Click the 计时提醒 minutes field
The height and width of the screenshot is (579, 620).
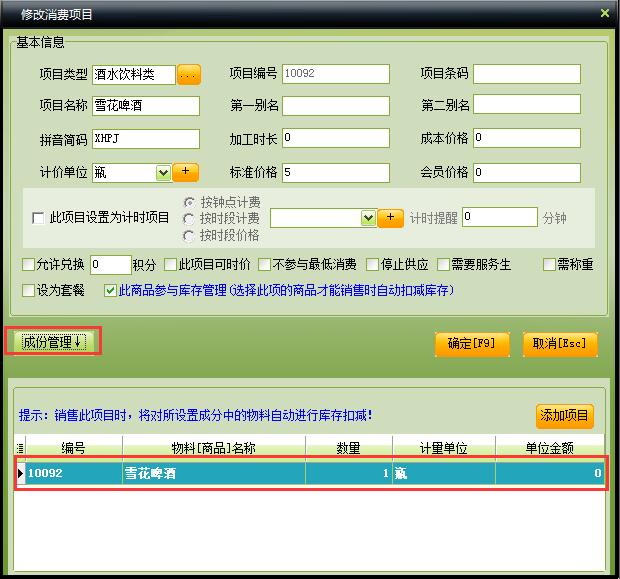click(500, 217)
